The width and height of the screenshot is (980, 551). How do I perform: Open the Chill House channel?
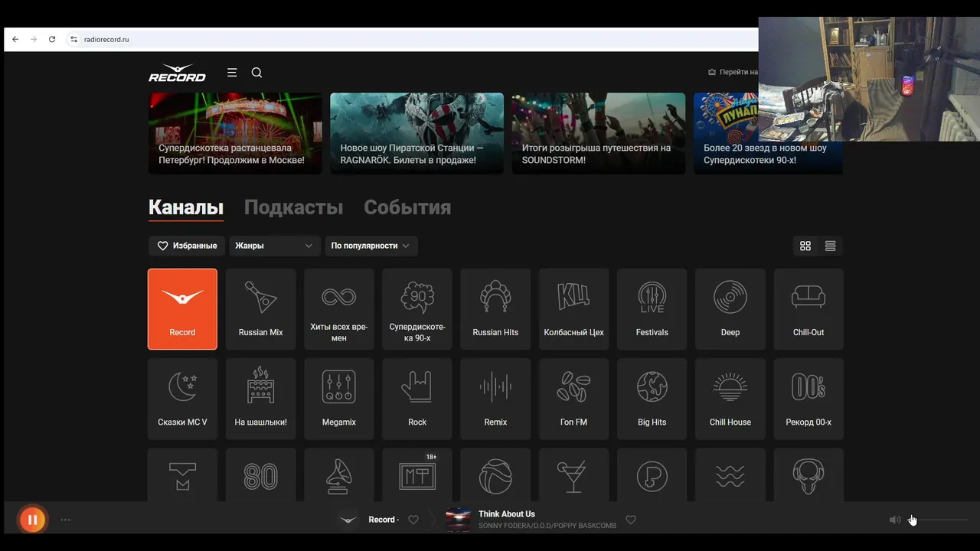pyautogui.click(x=730, y=399)
